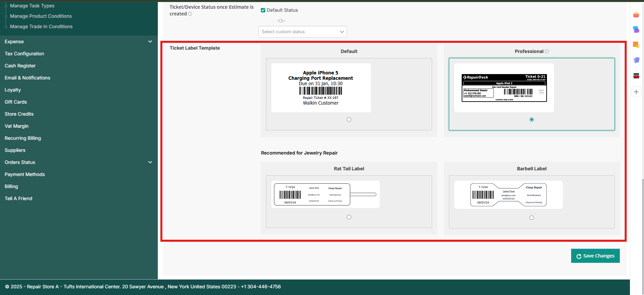Click the plus add button in sidebar
The height and width of the screenshot is (295, 644).
tap(636, 92)
